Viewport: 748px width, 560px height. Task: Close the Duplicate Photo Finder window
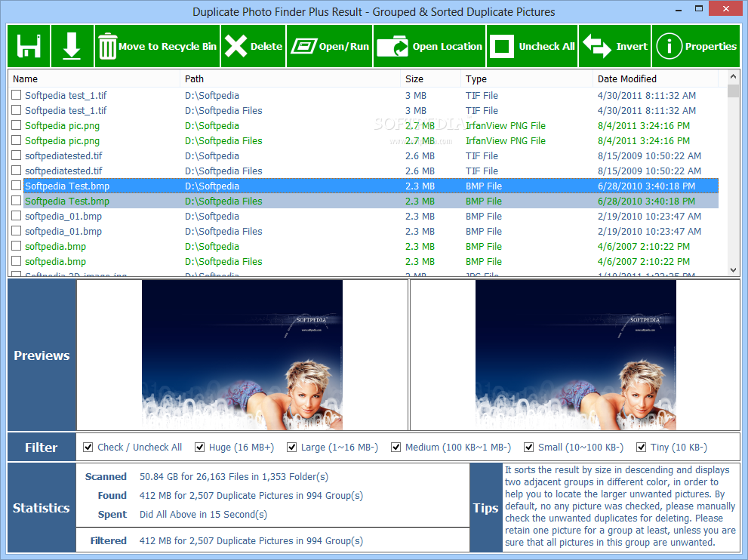pyautogui.click(x=726, y=8)
